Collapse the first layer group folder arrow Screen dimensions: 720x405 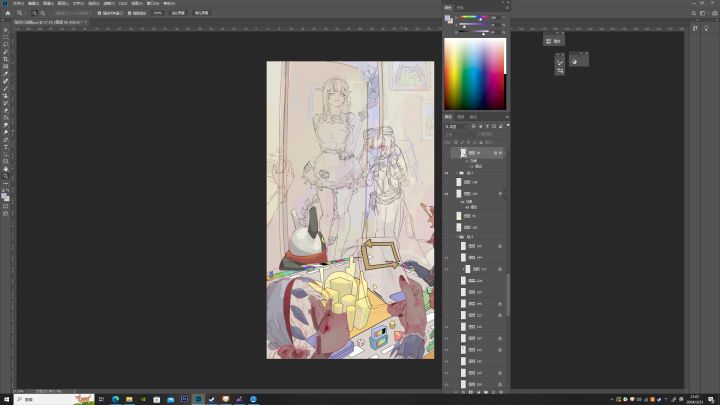point(456,173)
